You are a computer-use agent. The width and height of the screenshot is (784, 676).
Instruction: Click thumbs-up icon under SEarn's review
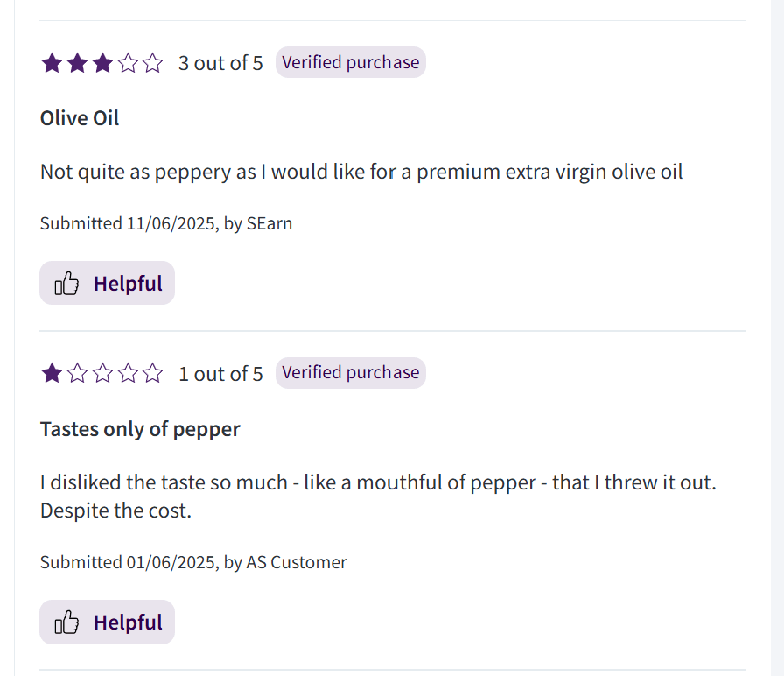(x=66, y=283)
